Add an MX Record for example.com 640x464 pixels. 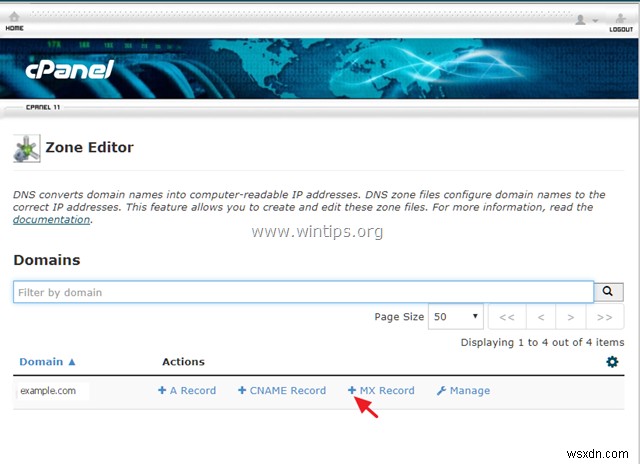381,391
